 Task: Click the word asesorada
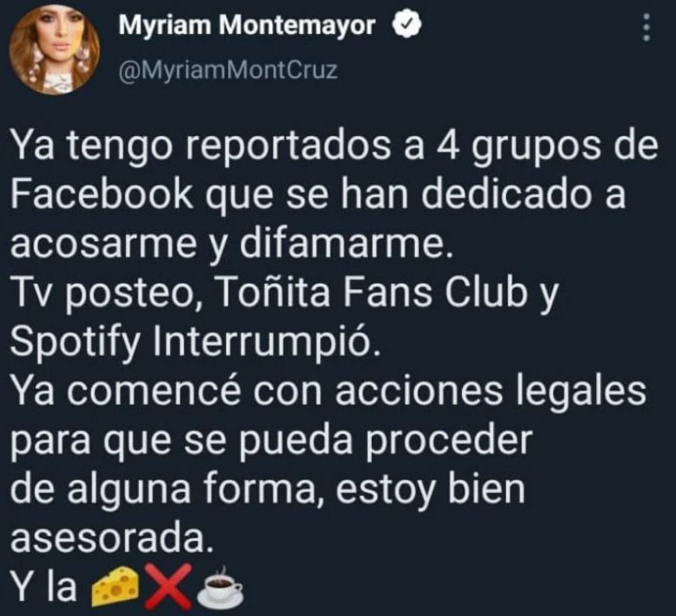111,539
